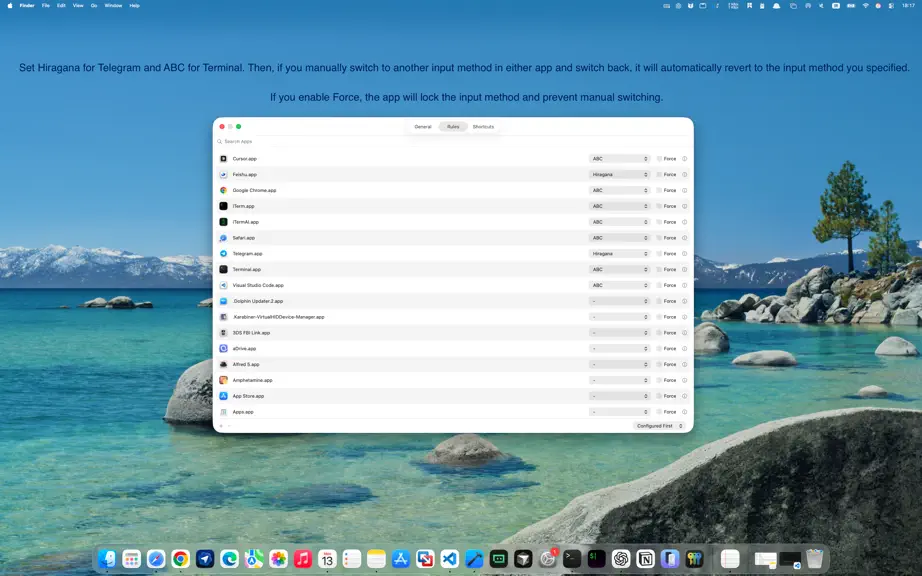This screenshot has width=922, height=576.
Task: Open Hiragana dropdown for Telegram.app
Action: click(x=619, y=254)
